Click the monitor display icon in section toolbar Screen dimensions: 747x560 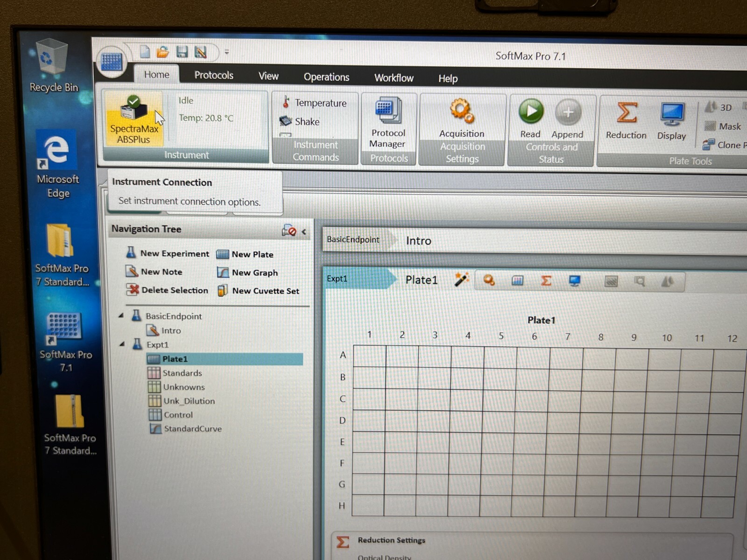tap(574, 280)
